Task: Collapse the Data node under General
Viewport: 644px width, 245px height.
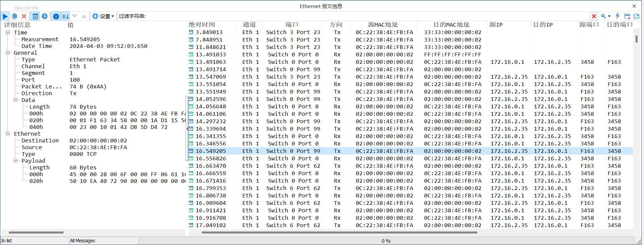Action: tap(16, 100)
